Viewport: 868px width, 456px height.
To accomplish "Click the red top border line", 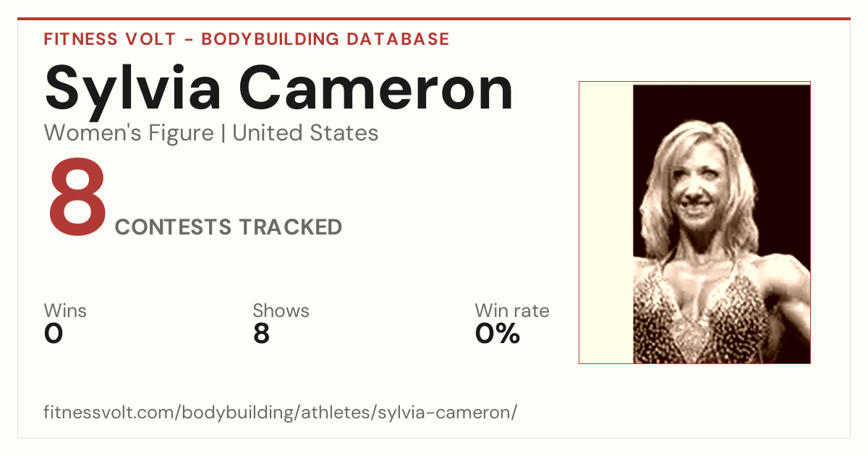I will click(x=434, y=19).
